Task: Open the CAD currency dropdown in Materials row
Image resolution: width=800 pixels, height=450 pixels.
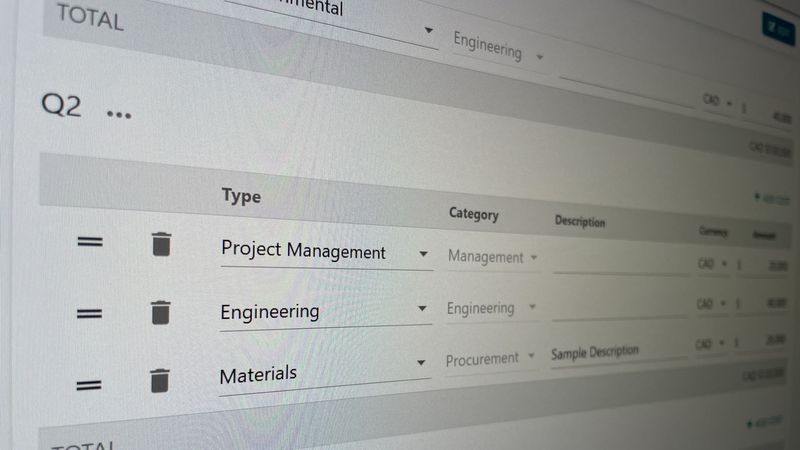Action: click(710, 344)
